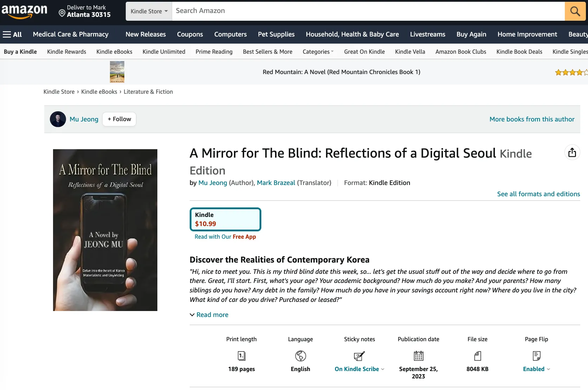
Task: Expand the Page Flip Enabled dropdown
Action: tap(536, 369)
